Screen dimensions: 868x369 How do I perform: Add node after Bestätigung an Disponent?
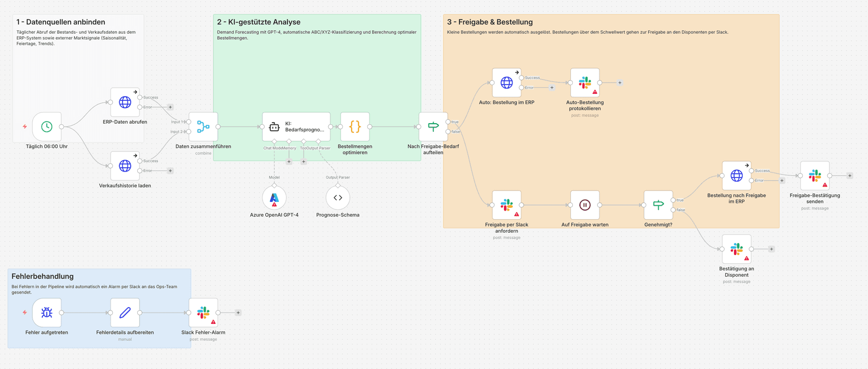[x=771, y=249]
